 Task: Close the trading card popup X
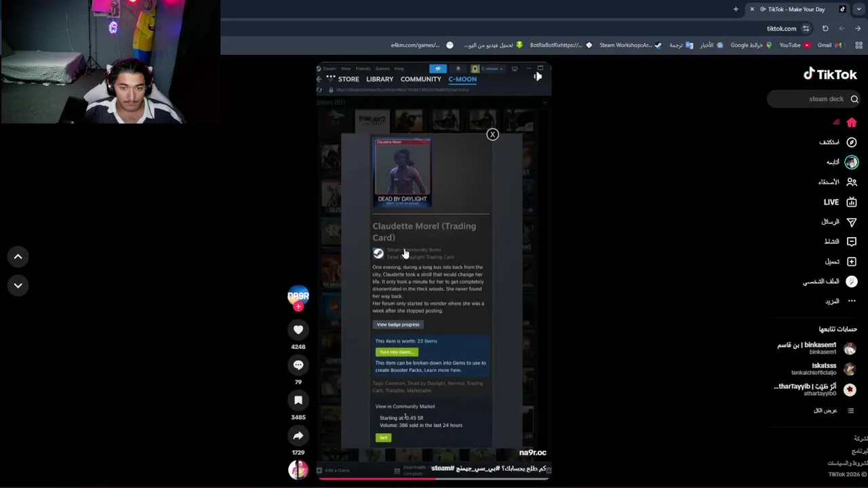click(x=492, y=134)
